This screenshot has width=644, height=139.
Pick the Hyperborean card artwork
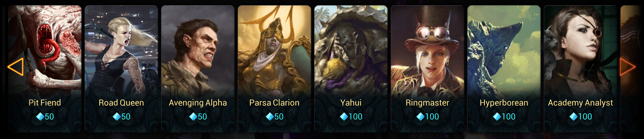504,50
